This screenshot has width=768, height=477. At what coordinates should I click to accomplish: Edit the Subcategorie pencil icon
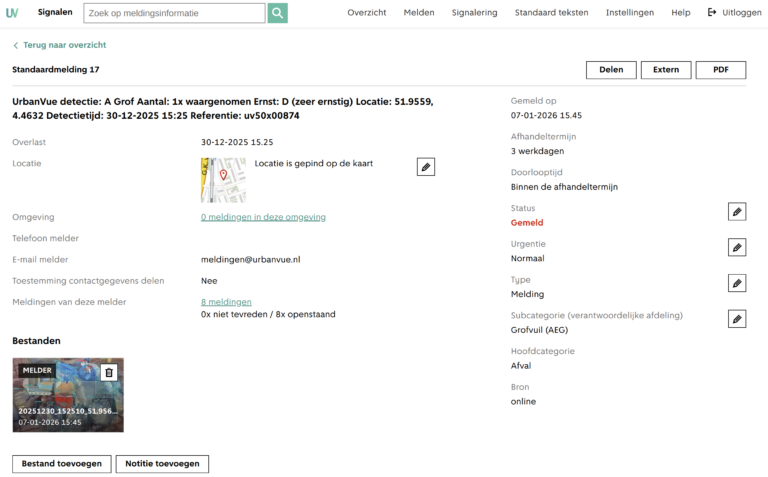point(737,319)
